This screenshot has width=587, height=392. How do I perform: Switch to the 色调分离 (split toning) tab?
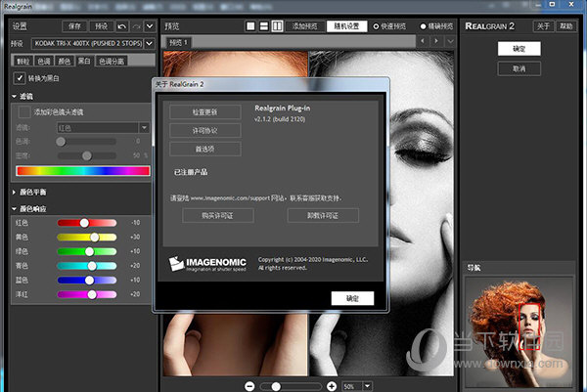point(112,61)
